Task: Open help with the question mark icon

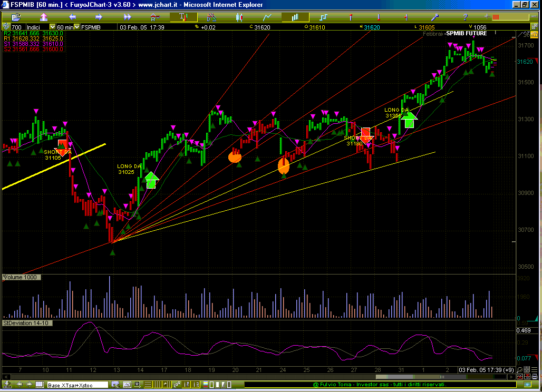Action: [x=464, y=17]
